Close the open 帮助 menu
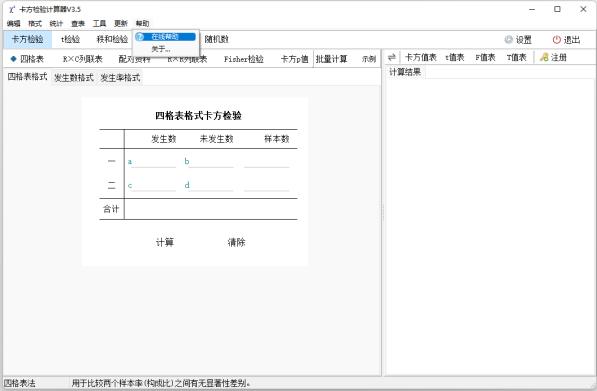The width and height of the screenshot is (597, 391). (142, 24)
